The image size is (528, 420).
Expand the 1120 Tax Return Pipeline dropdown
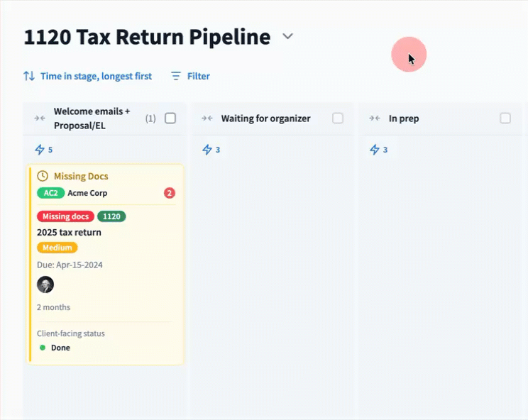click(x=287, y=36)
